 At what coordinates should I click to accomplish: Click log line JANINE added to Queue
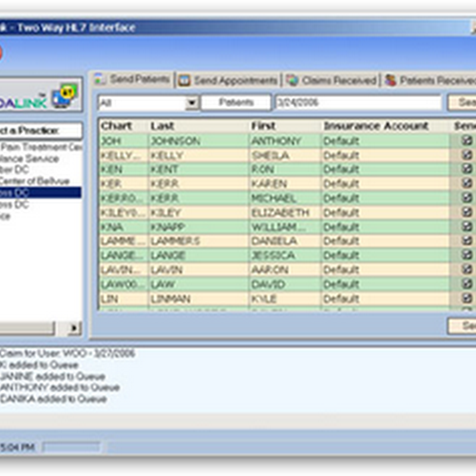[52, 377]
